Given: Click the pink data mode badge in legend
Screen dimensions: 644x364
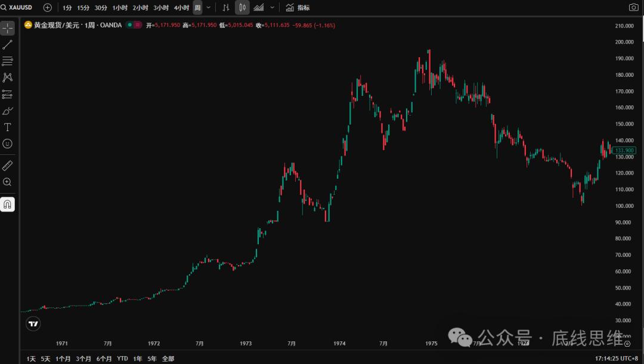Looking at the screenshot, I should point(138,25).
